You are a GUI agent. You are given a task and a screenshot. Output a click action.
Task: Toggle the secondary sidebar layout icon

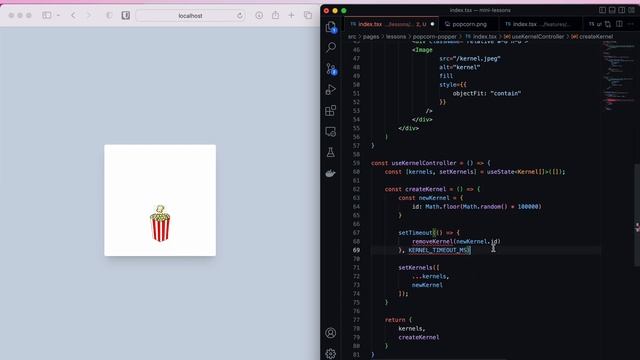point(622,10)
